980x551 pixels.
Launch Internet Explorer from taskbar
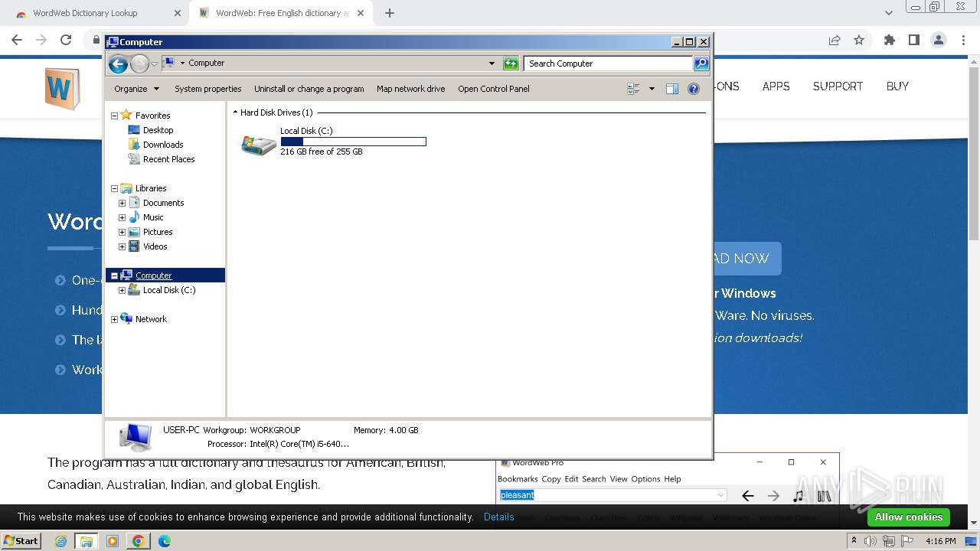click(61, 541)
